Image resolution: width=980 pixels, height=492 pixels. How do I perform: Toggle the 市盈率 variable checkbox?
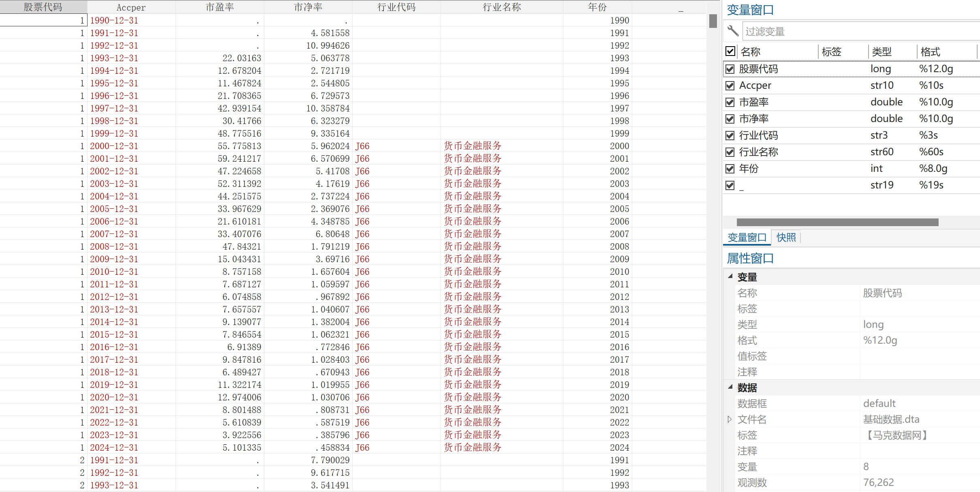click(x=730, y=102)
